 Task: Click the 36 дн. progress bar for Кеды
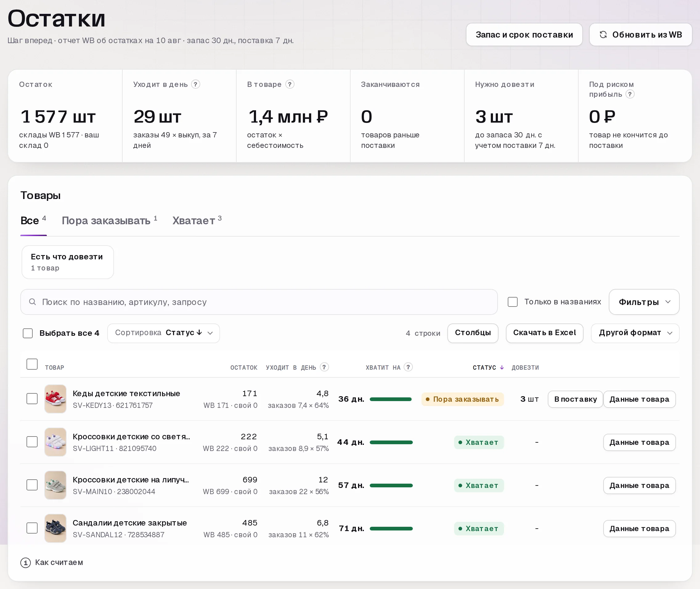click(x=391, y=399)
